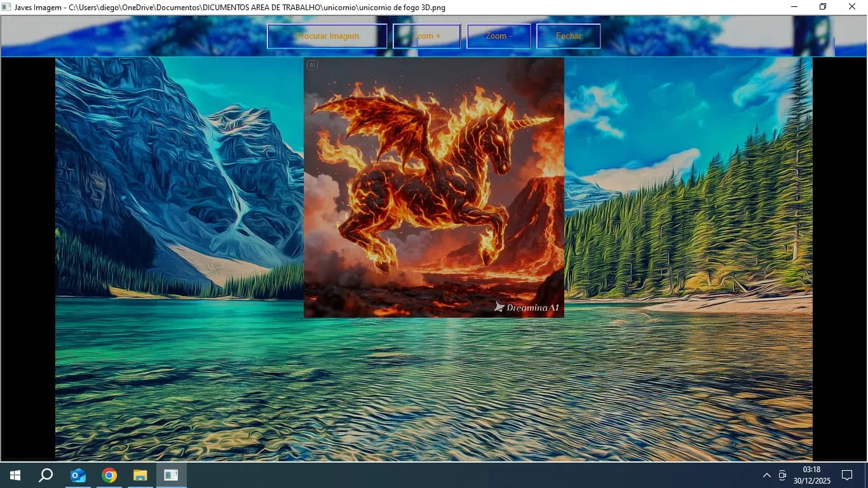Minimize the Javes Imagem window

(794, 7)
